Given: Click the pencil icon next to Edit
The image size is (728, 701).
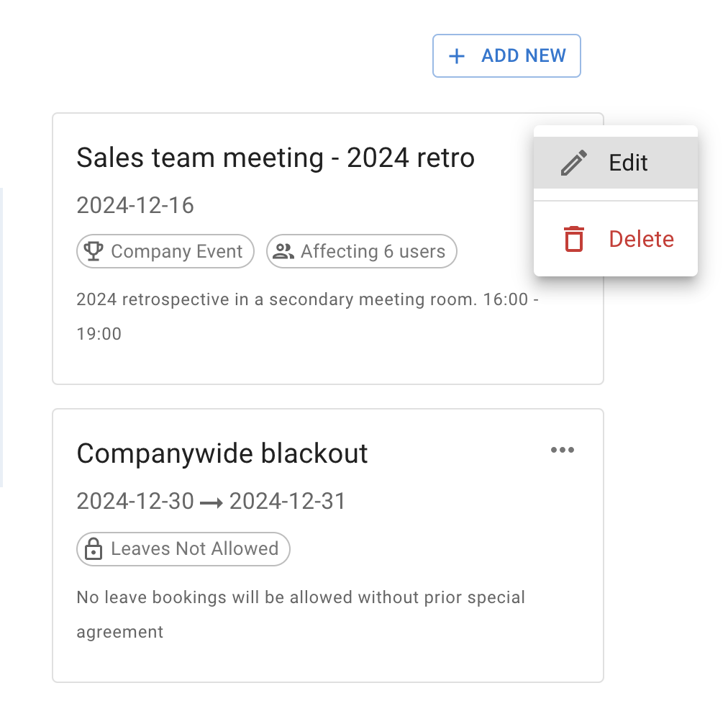Looking at the screenshot, I should point(573,162).
